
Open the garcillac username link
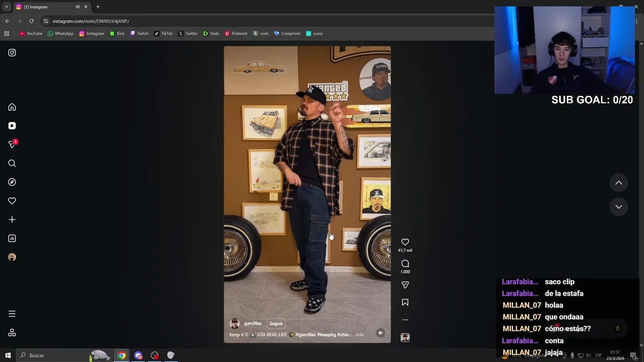point(253,323)
